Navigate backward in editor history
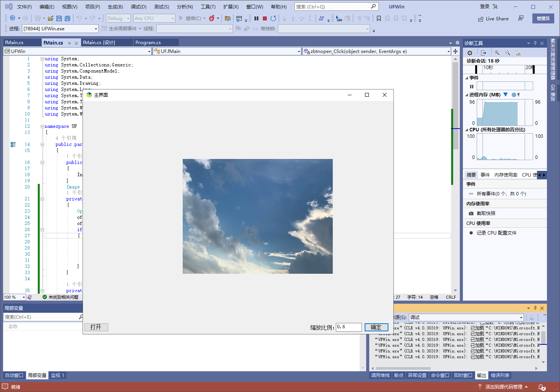 12,18
